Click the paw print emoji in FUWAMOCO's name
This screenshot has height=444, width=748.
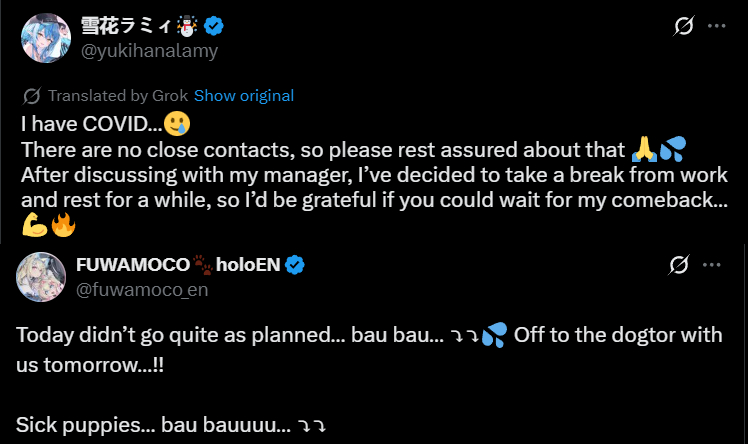(x=204, y=265)
